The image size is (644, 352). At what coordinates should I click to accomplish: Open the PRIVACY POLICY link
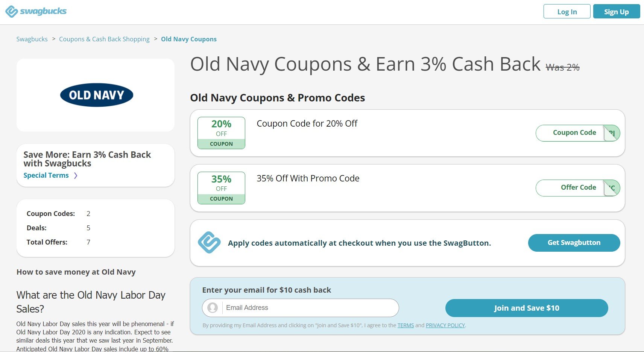coord(445,325)
